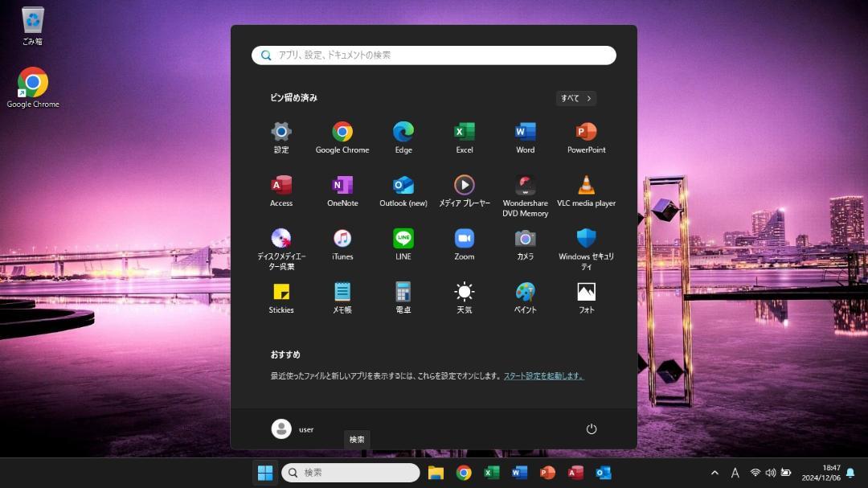Screen dimensions: 868x488
Task: Toggle the IME input mode A indicator
Action: [x=735, y=473]
